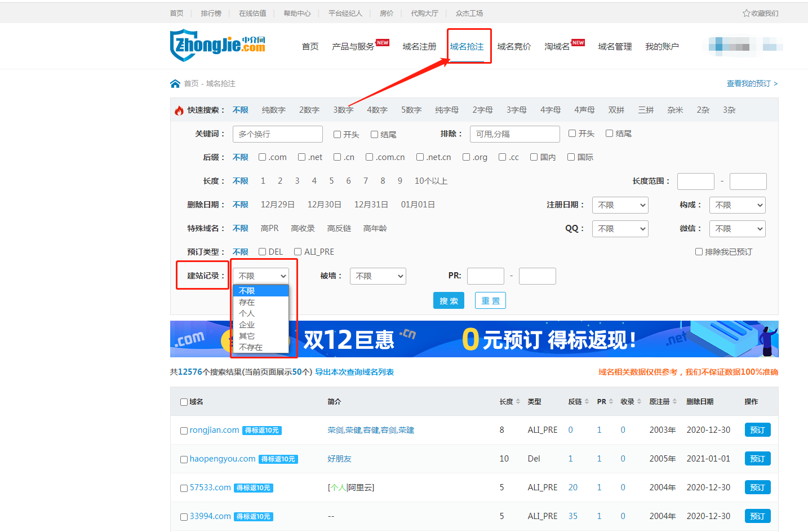The width and height of the screenshot is (808, 532).
Task: Sort results by 原注册 column arrows
Action: coord(674,402)
